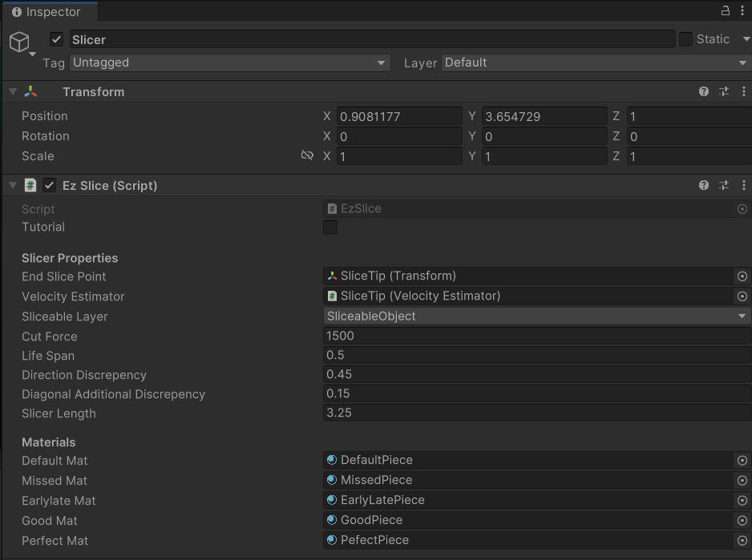Image resolution: width=752 pixels, height=560 pixels.
Task: Switch to the Inspector tab
Action: (48, 12)
